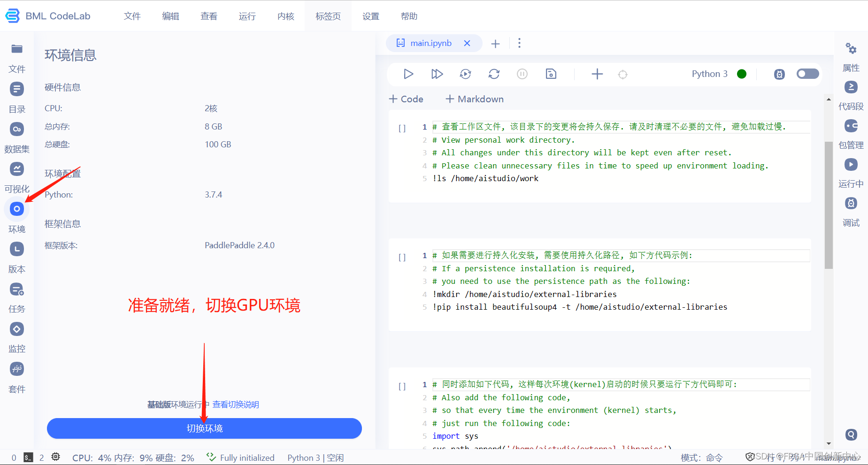868x465 pixels.
Task: Add a new Markdown cell
Action: 475,99
